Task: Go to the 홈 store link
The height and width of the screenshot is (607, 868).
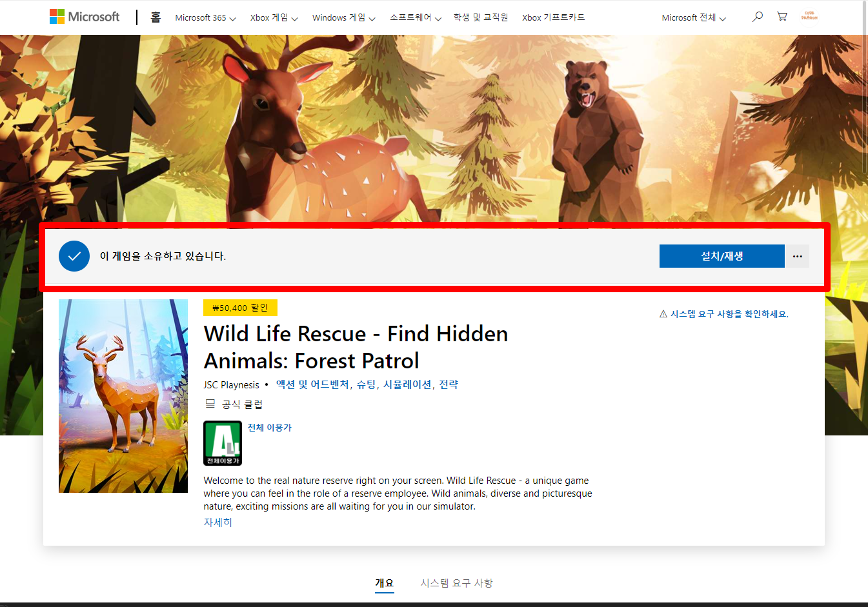Action: [156, 17]
